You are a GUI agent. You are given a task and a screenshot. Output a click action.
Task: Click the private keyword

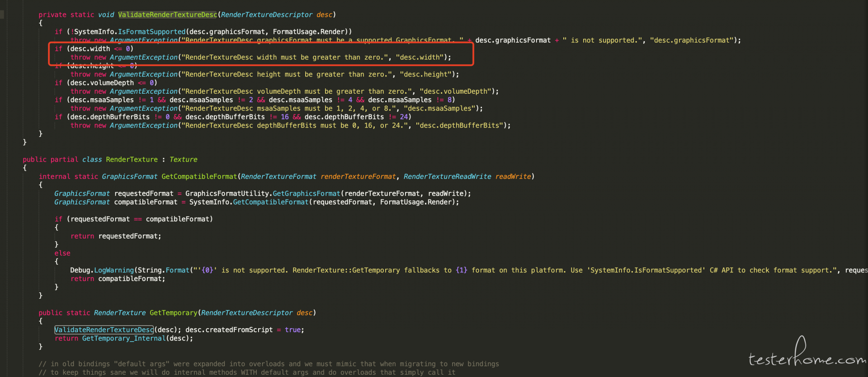coord(52,14)
